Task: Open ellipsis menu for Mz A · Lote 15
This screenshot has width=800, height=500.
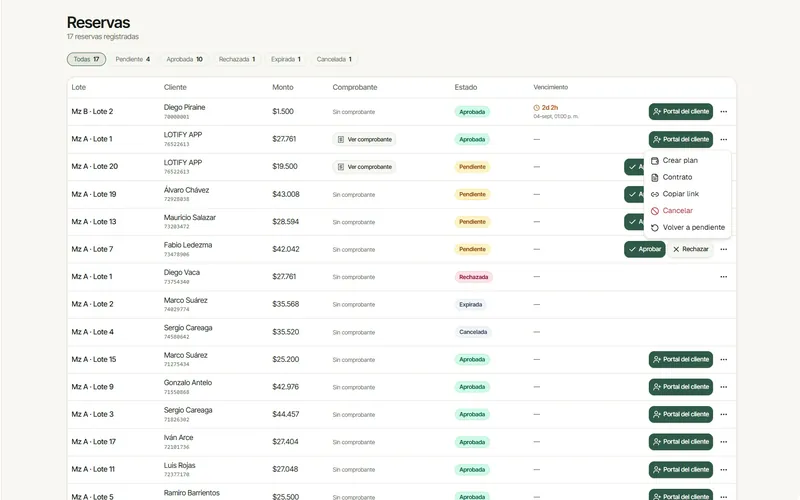Action: [723, 360]
